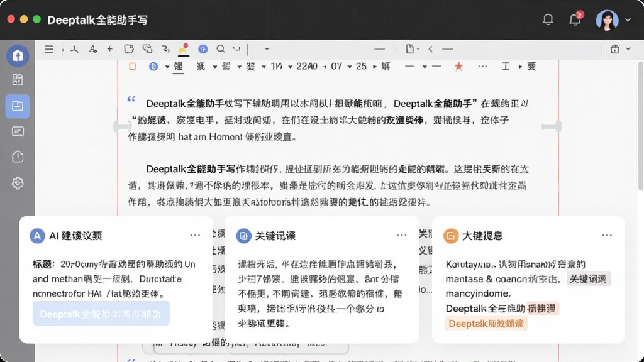Open the settings gear in sidebar

(18, 183)
